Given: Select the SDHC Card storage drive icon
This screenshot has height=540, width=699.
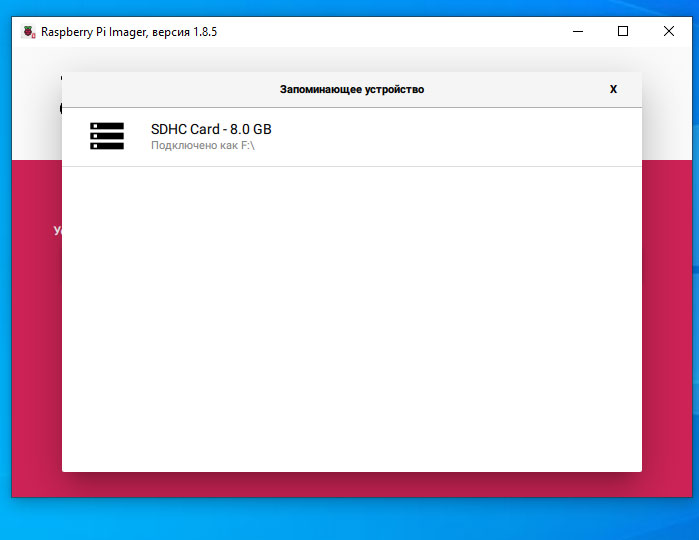Looking at the screenshot, I should click(x=107, y=136).
